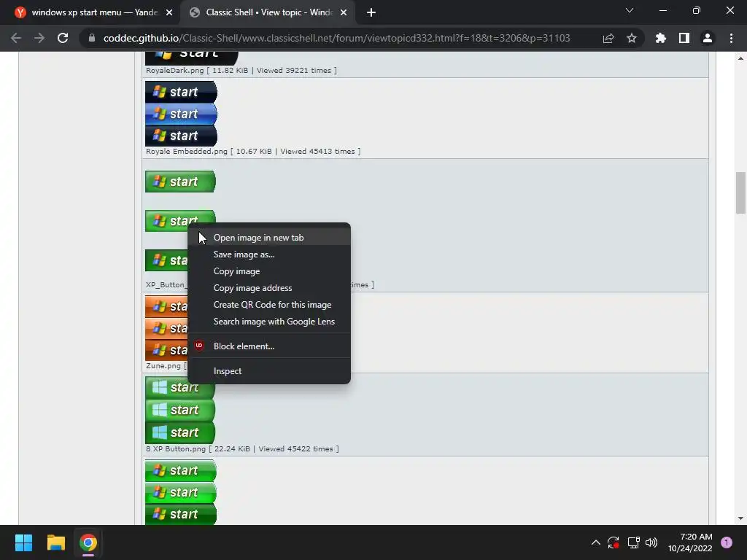Viewport: 747px width, 560px height.
Task: Click the RoyaleDark.png caption text
Action: (241, 71)
